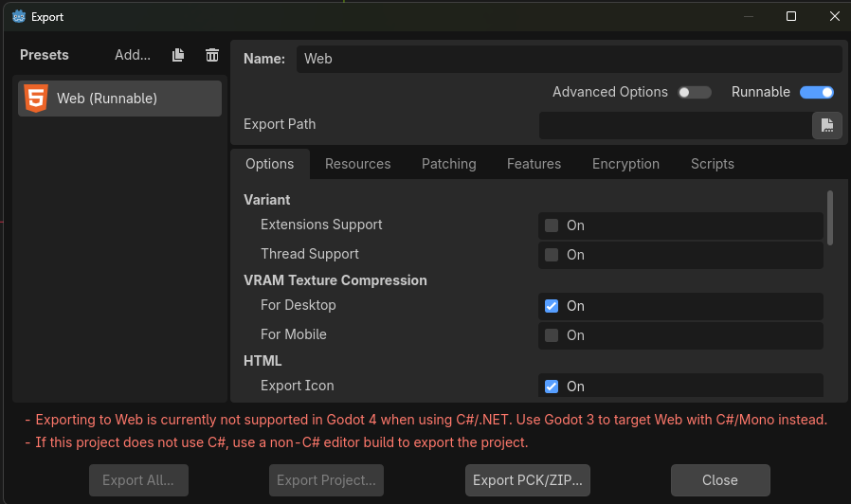Open the export path file browser icon
851x504 pixels.
[x=826, y=125]
